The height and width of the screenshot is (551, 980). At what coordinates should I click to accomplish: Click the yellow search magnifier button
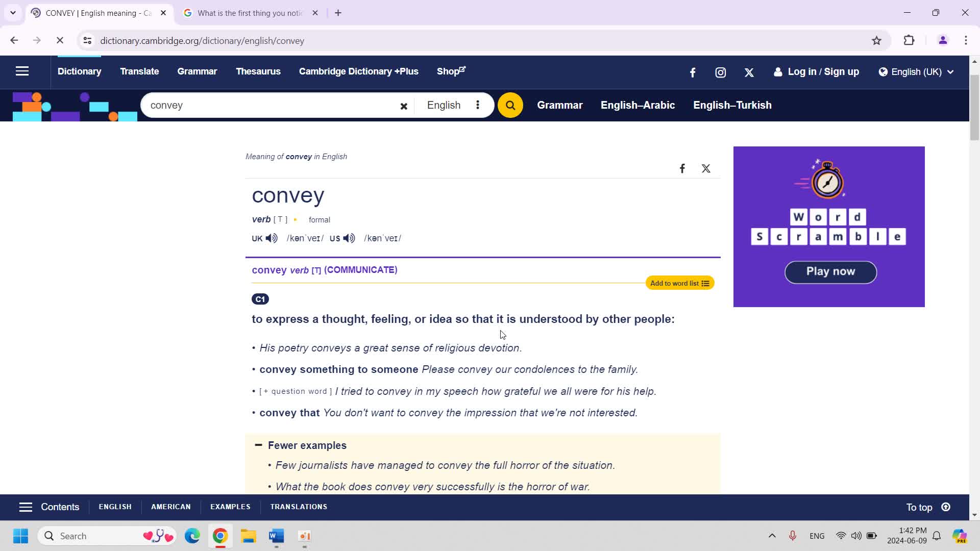coord(510,105)
